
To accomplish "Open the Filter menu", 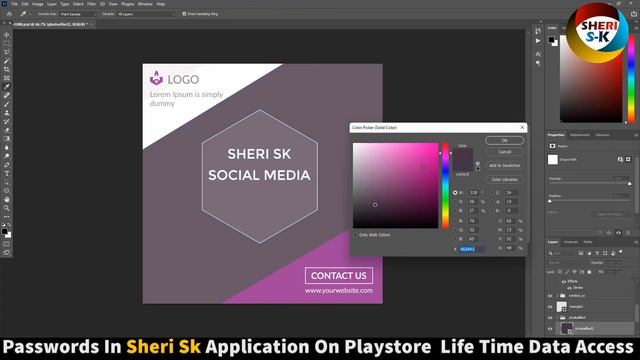I will pyautogui.click(x=91, y=4).
